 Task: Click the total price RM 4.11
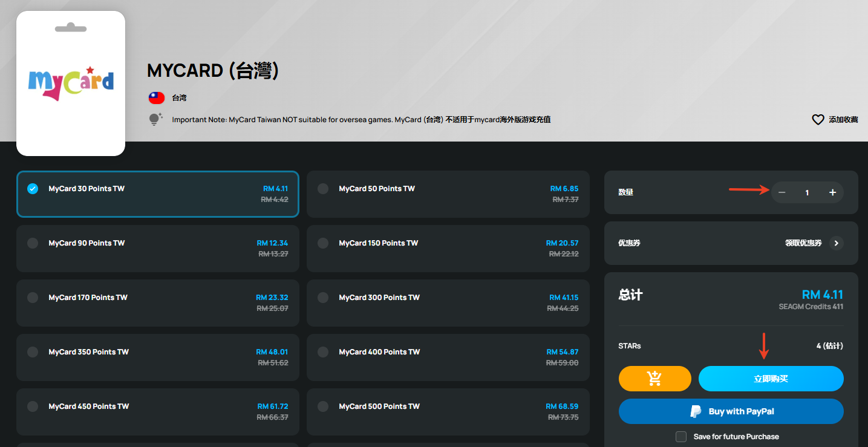[x=822, y=295]
